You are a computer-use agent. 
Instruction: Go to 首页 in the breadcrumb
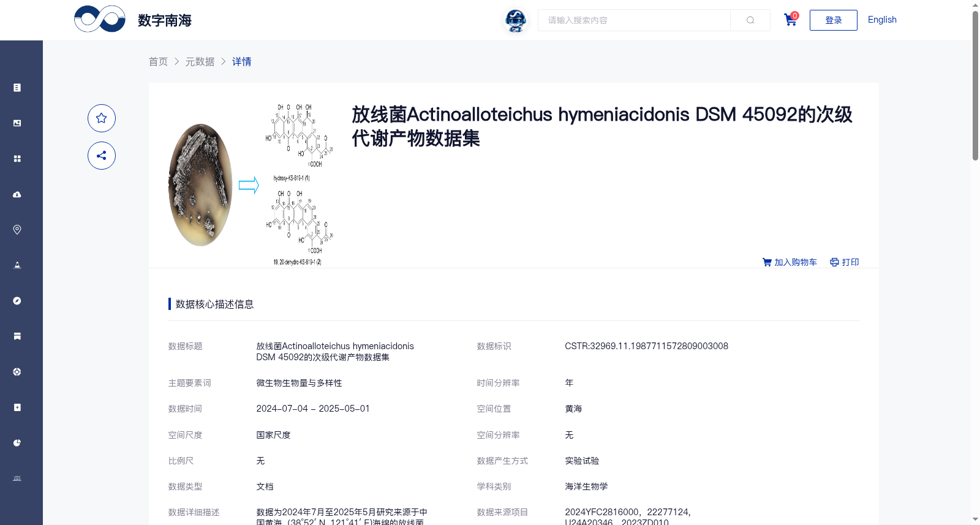[x=158, y=61]
